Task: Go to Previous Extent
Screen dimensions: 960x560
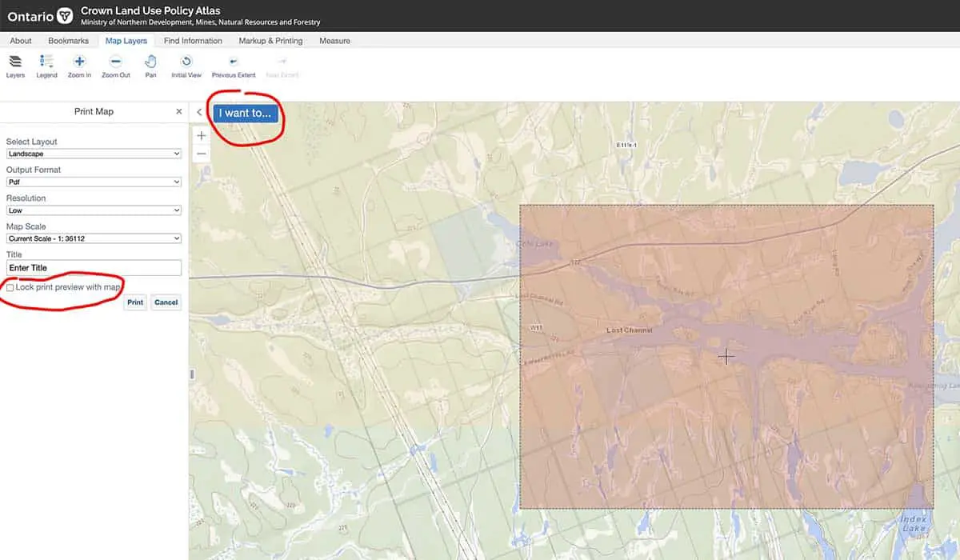Action: [x=233, y=66]
